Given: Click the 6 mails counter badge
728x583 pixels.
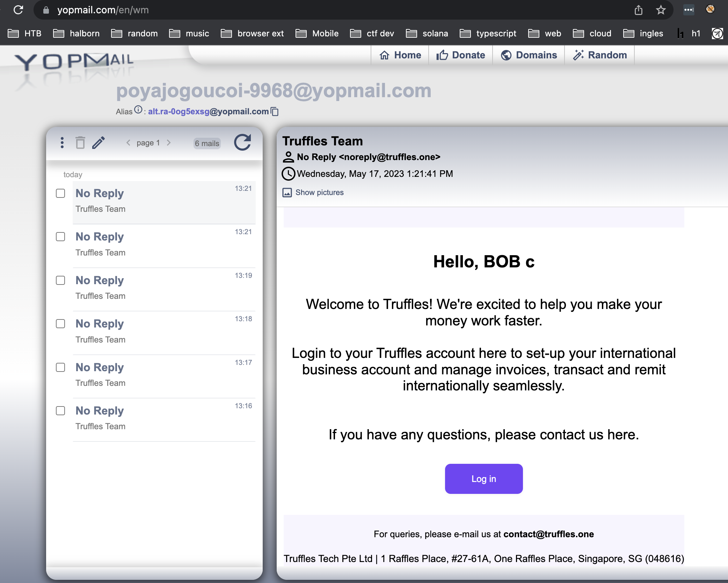Looking at the screenshot, I should pos(207,143).
